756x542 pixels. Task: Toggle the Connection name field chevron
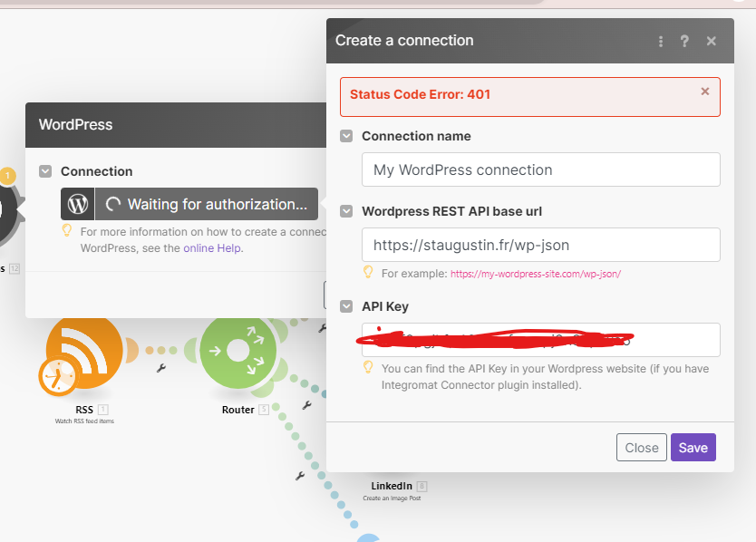[346, 136]
